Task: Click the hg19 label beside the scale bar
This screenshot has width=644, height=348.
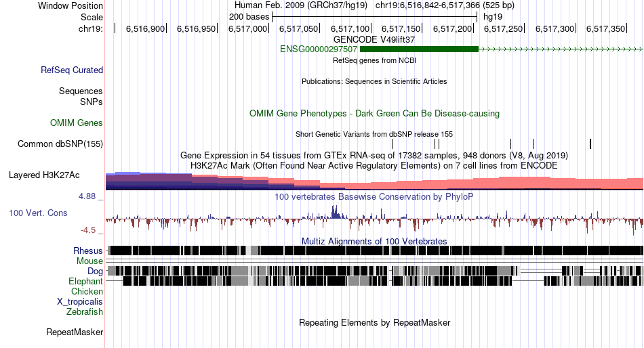Action: tap(493, 17)
